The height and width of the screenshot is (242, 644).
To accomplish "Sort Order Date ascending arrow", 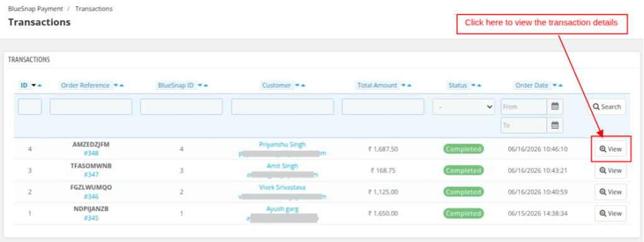I will 560,85.
